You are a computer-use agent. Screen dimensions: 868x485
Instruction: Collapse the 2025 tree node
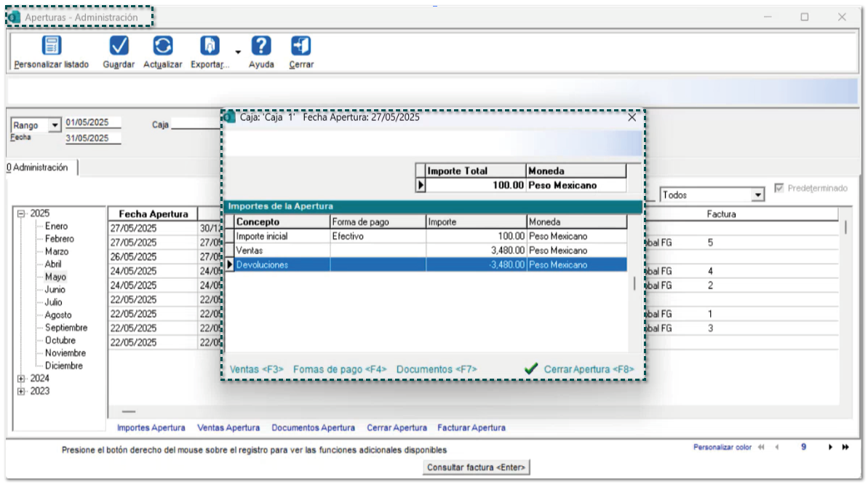[21, 213]
